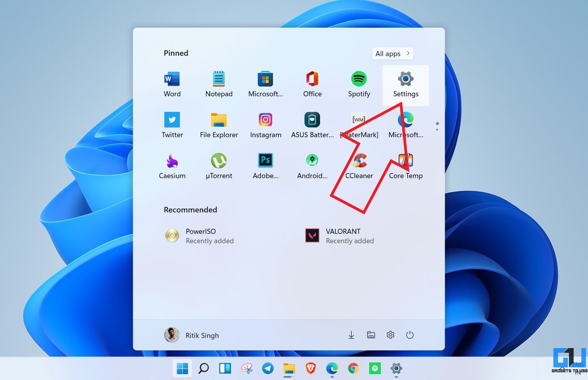Open Settings from the taskbar
Viewport: 588px width, 380px height.
396,368
